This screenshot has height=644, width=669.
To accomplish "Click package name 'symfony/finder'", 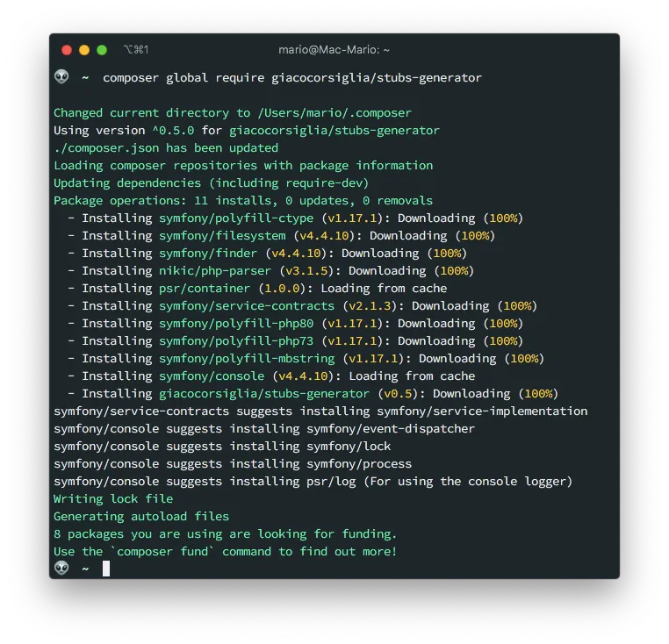I will click(208, 254).
